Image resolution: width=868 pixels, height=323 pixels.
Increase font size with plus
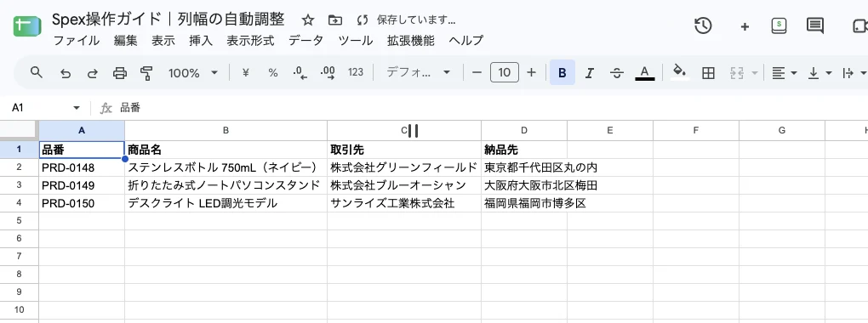pos(531,72)
